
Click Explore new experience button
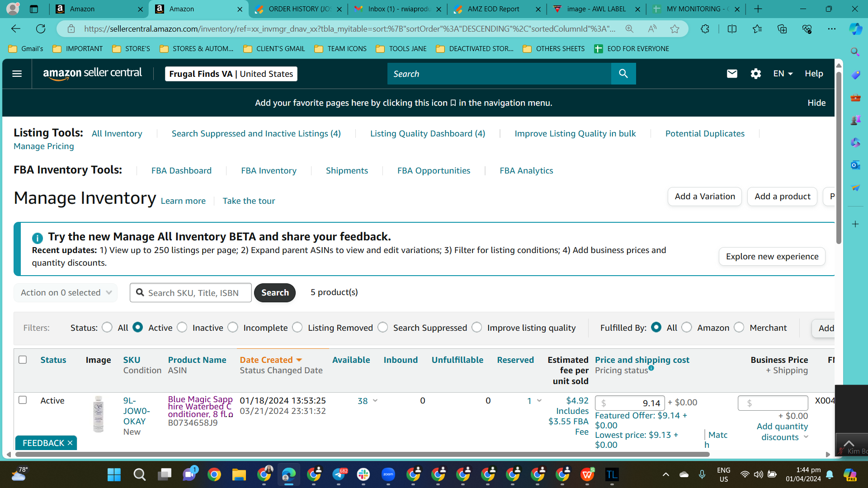(x=772, y=257)
